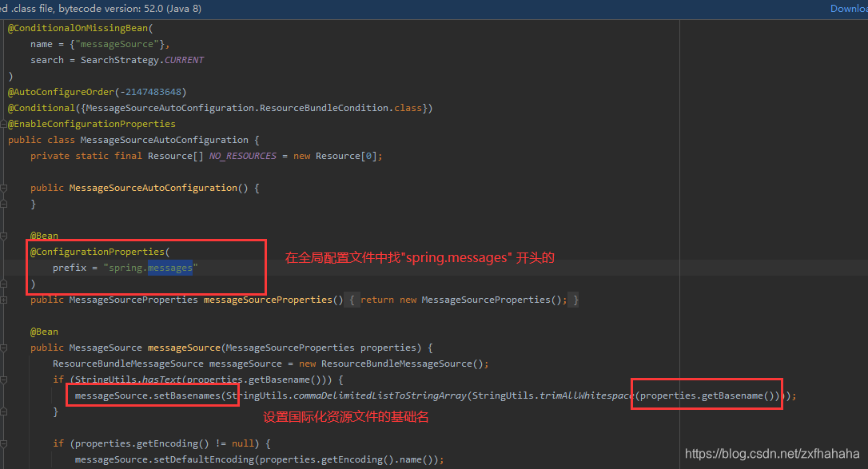The width and height of the screenshot is (868, 469).
Task: Click messageSource.setBasenames call
Action: pyautogui.click(x=148, y=396)
